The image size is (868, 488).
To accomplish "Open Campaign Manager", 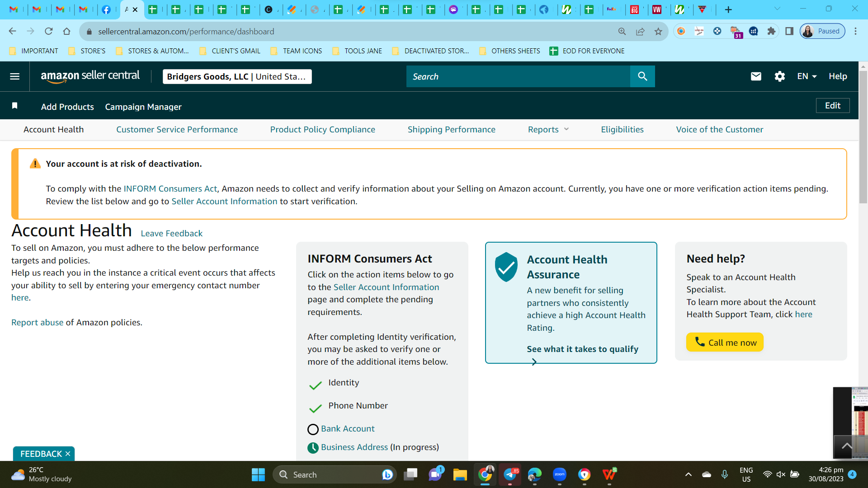I will tap(143, 107).
